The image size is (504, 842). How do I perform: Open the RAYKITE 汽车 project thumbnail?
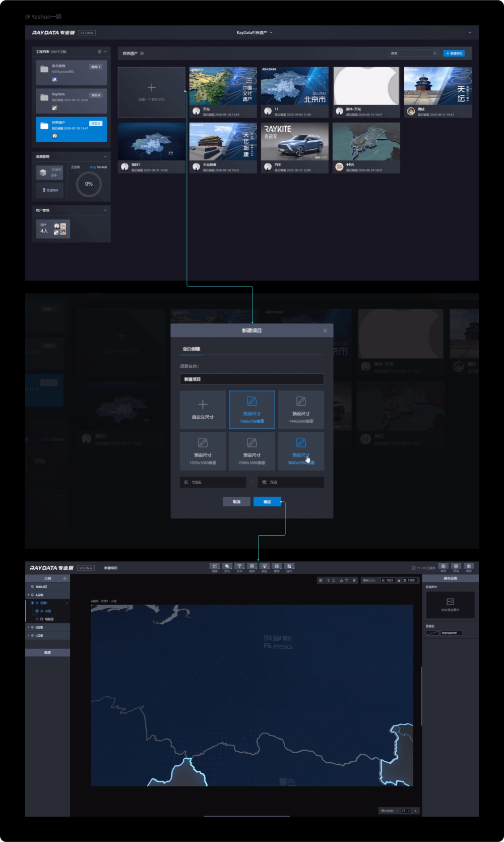(295, 148)
